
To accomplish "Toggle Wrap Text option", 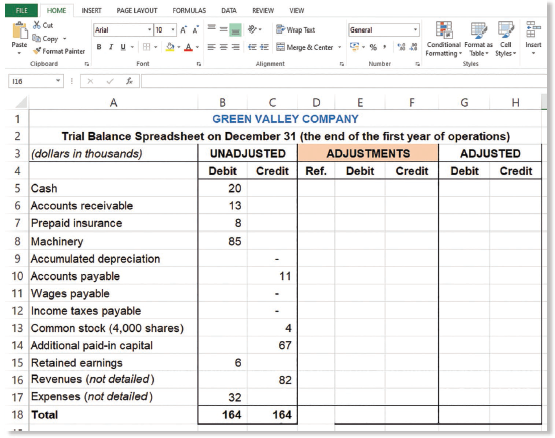I will click(x=296, y=30).
